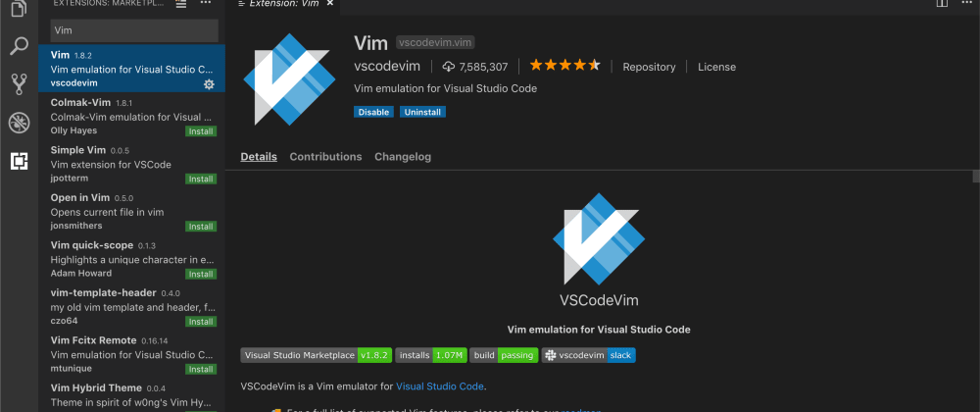Select the Vim 1.8.2 extension entry

tap(132, 68)
